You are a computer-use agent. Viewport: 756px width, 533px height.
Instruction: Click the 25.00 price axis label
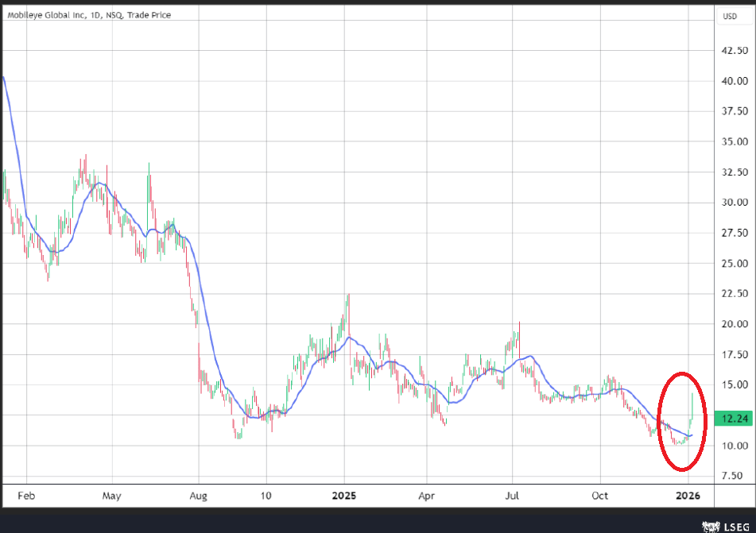[x=735, y=264]
